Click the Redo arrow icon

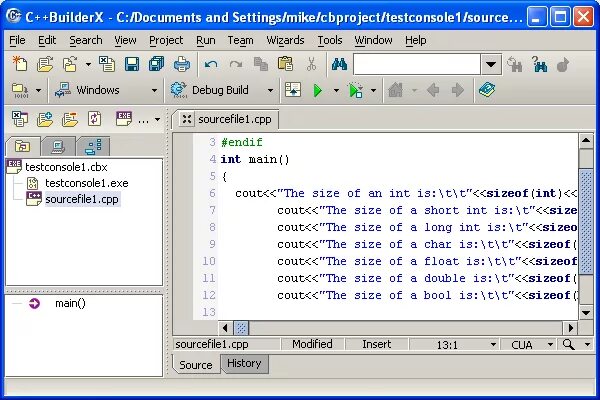pyautogui.click(x=236, y=64)
